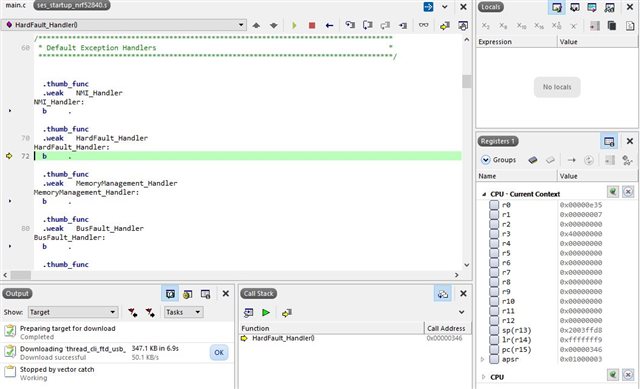
Task: Stop debugging with the red square button
Action: (312, 25)
